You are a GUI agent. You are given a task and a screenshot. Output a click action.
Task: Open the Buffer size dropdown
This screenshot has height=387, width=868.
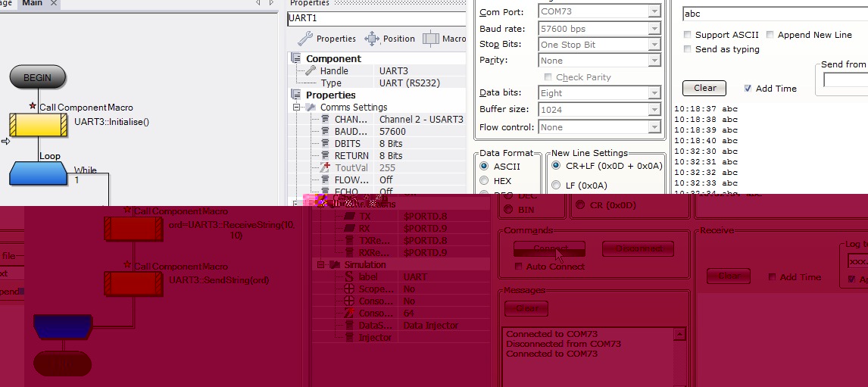click(x=655, y=110)
